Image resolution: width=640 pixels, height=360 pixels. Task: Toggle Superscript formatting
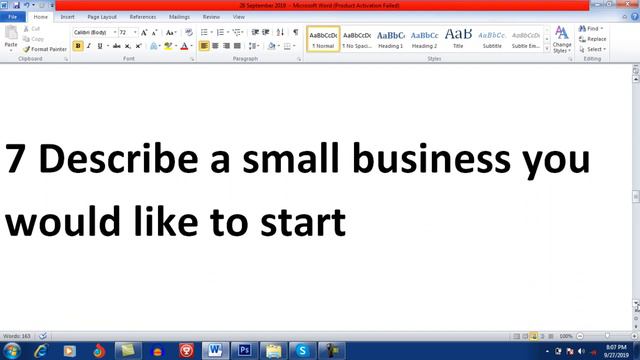[x=139, y=46]
